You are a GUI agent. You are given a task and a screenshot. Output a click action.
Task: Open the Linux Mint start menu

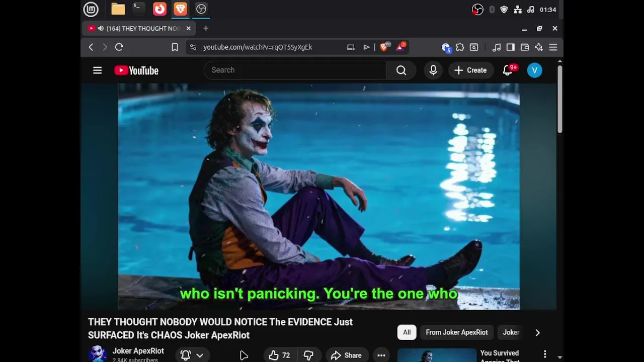91,9
